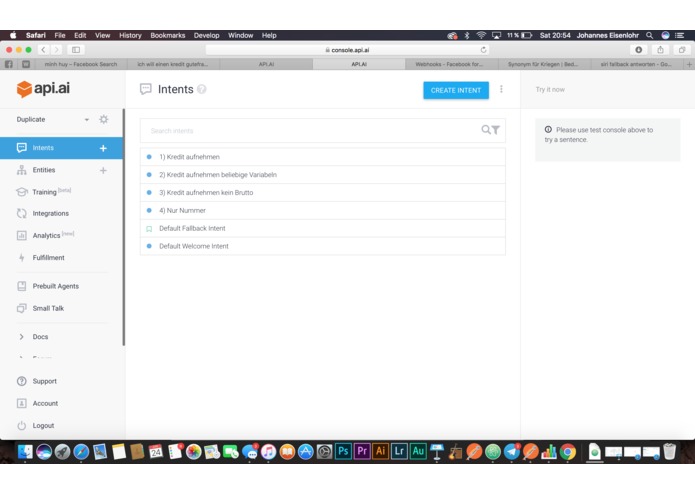The width and height of the screenshot is (695, 494).
Task: Open intent '2) Kredit aufnehmen beliebige Variabeln'
Action: [x=322, y=175]
